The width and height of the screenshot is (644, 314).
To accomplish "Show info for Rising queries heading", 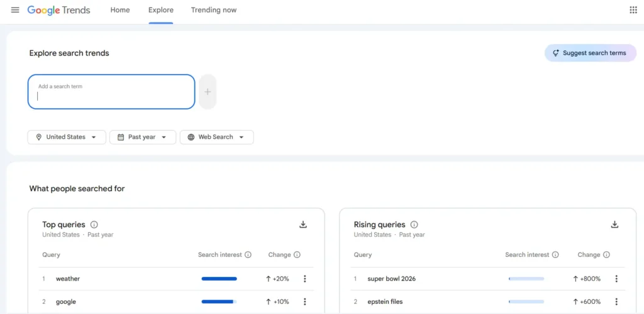I will 414,225.
